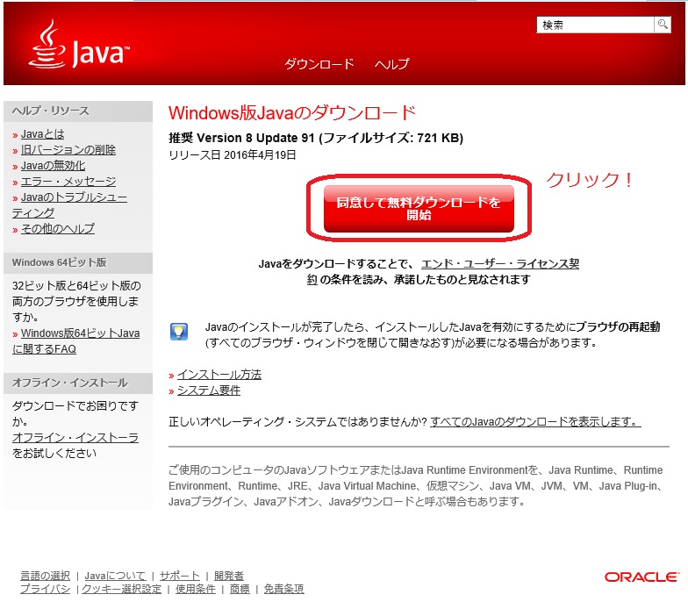Open the 言語の選択 footer link
Screen dimensions: 688x616
46,576
